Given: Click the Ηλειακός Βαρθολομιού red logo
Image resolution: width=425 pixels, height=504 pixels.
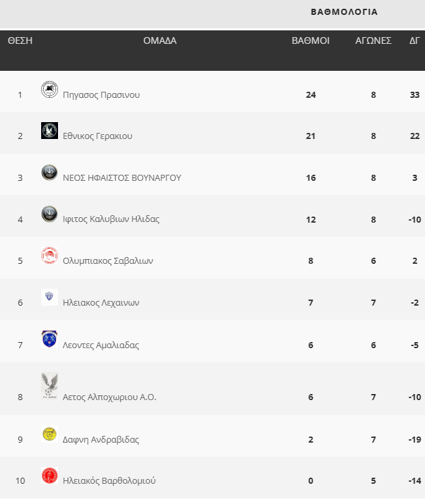Looking at the screenshot, I should 49,476.
